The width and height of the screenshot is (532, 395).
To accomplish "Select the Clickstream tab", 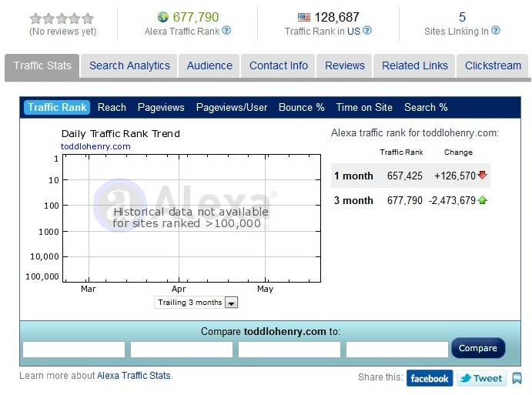I will point(493,65).
